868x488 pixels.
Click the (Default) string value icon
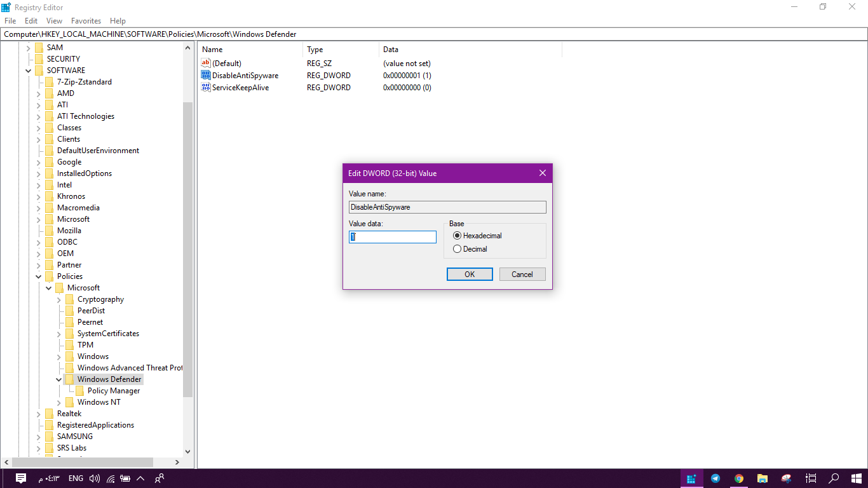(x=205, y=64)
